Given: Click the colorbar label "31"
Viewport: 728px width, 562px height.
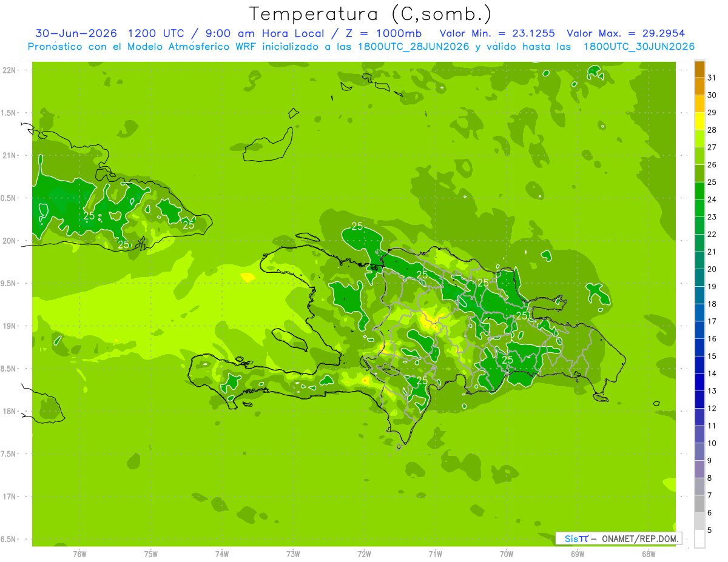Looking at the screenshot, I should (712, 78).
